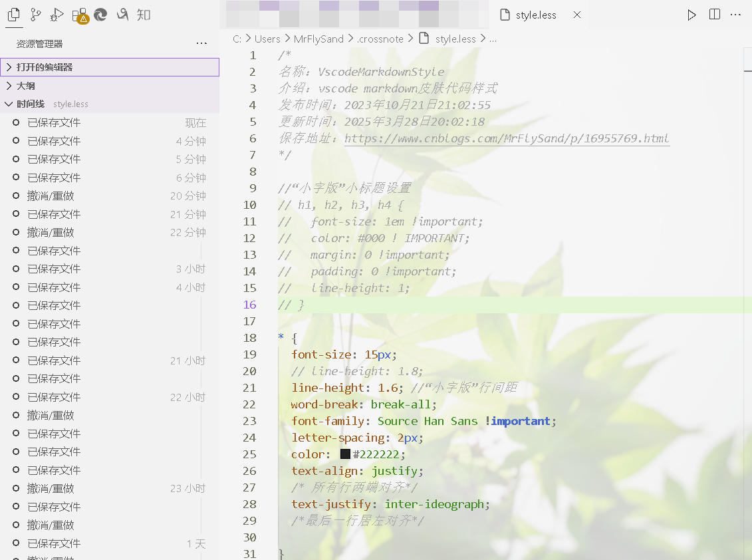Click the MrFlySand breadcrumb segment

pos(318,39)
